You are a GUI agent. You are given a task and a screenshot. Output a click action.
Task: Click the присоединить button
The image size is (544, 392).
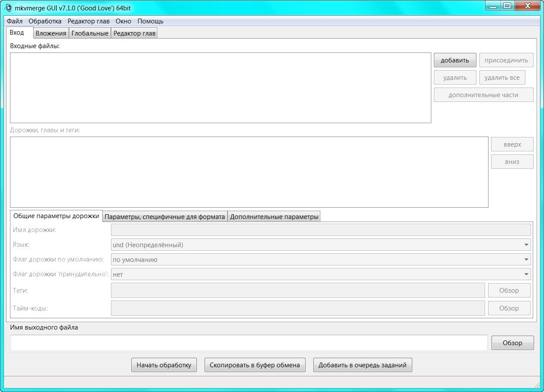(x=506, y=60)
